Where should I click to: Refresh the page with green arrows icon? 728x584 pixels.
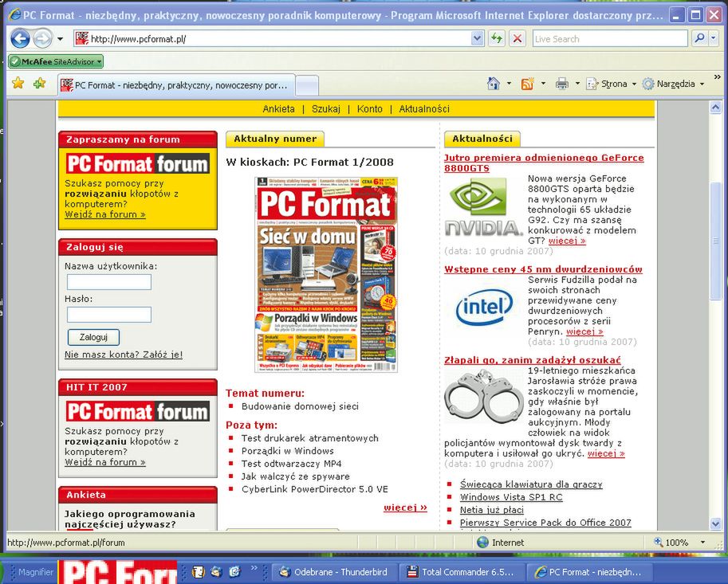[x=496, y=38]
